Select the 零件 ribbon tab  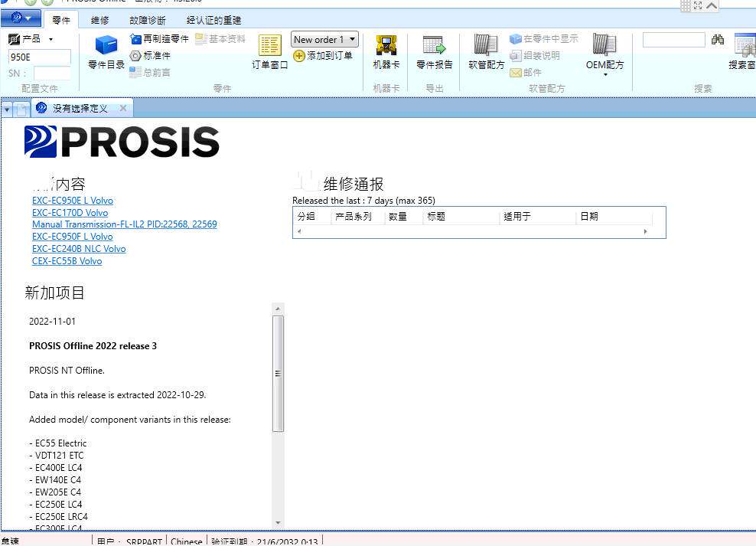pyautogui.click(x=61, y=20)
